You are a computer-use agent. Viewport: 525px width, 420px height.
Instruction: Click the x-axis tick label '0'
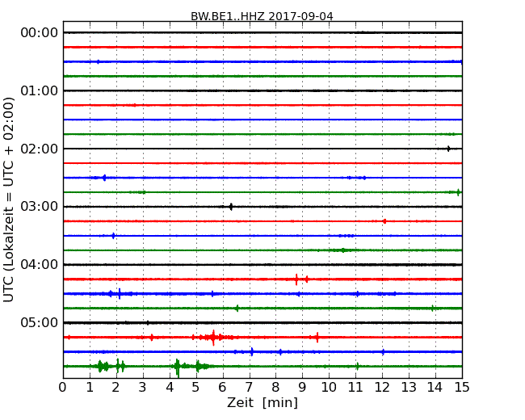tap(63, 387)
